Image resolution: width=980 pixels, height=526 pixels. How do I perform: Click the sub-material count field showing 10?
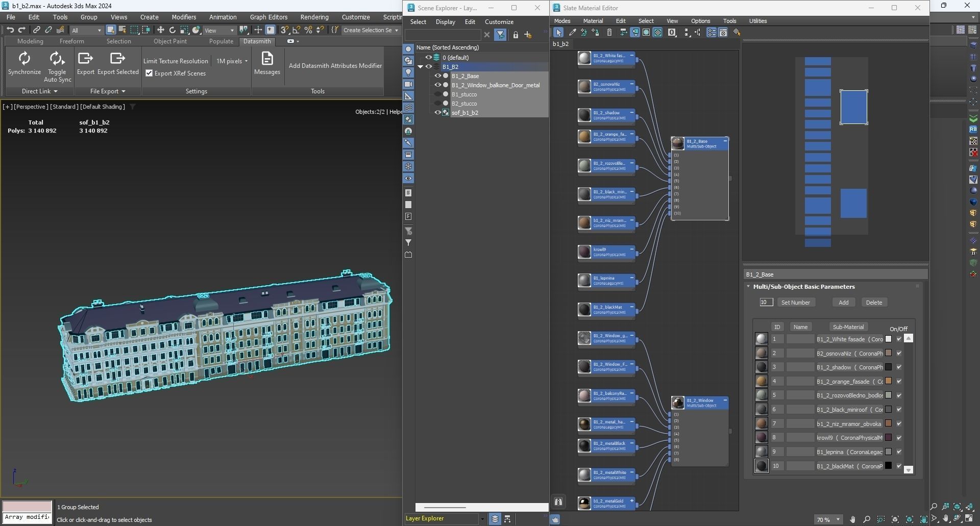pyautogui.click(x=766, y=303)
